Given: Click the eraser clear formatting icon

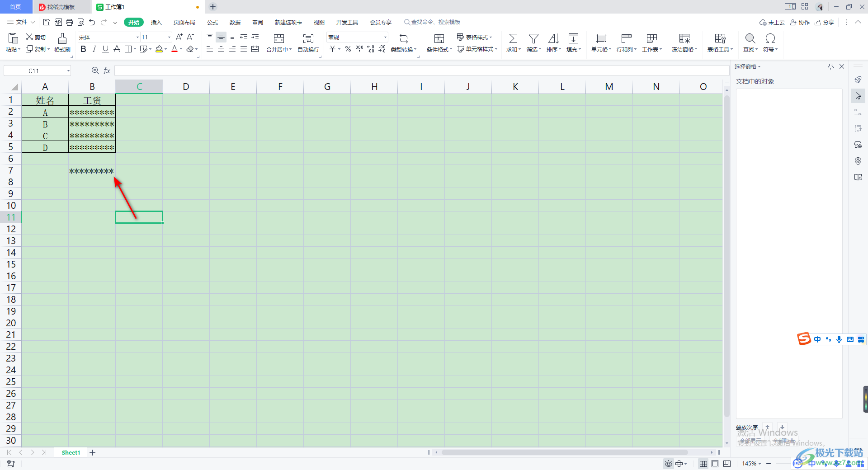Looking at the screenshot, I should [190, 49].
